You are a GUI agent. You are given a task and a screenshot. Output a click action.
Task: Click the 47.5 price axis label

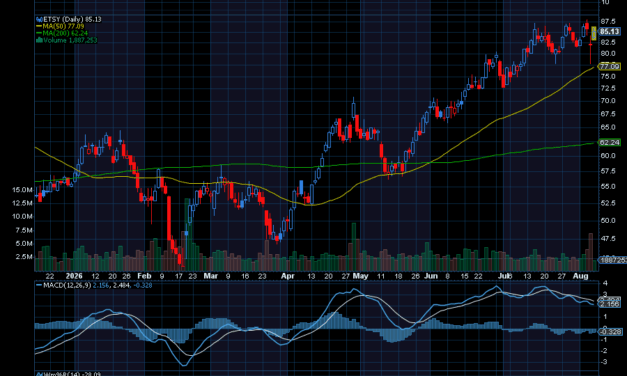coord(607,239)
